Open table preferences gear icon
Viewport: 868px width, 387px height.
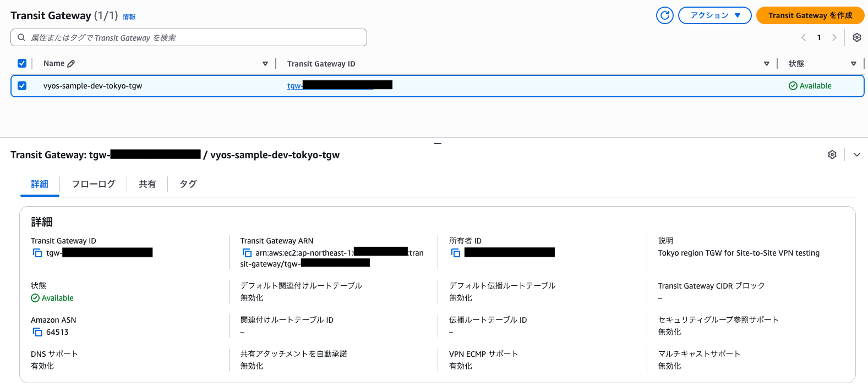[857, 37]
